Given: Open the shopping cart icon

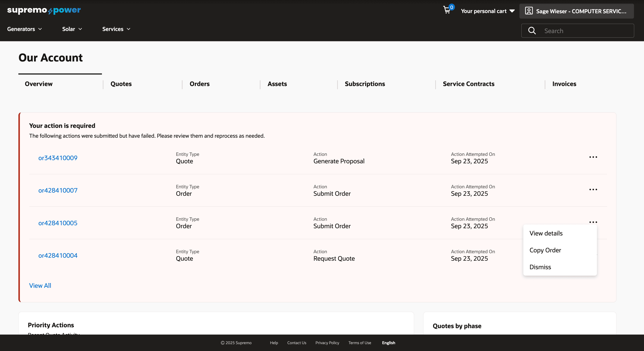Looking at the screenshot, I should [x=447, y=10].
